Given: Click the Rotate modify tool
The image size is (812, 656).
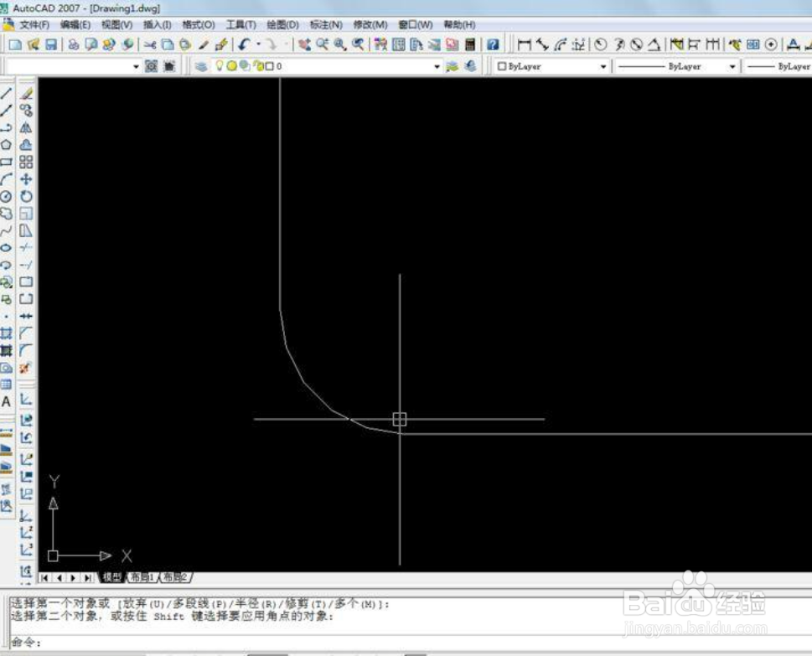Looking at the screenshot, I should (x=26, y=196).
